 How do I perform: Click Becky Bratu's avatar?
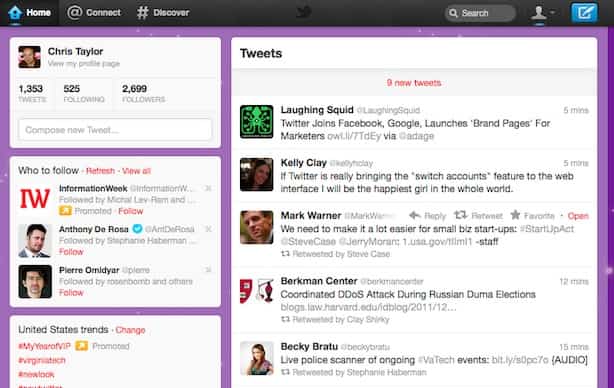click(256, 358)
